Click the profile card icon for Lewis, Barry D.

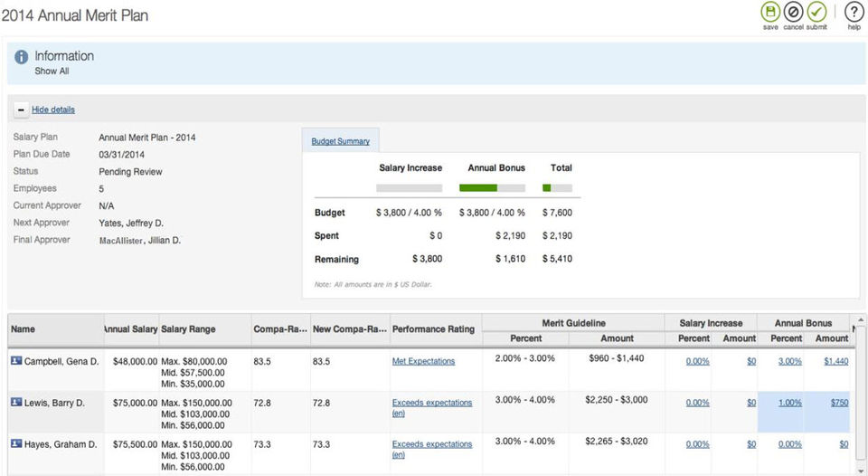16,403
